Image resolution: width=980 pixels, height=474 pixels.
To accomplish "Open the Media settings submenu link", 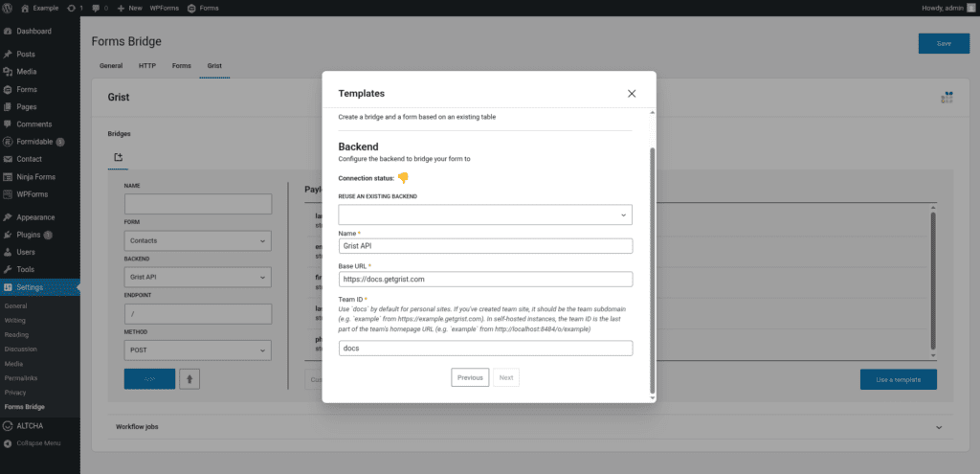I will pyautogui.click(x=13, y=364).
